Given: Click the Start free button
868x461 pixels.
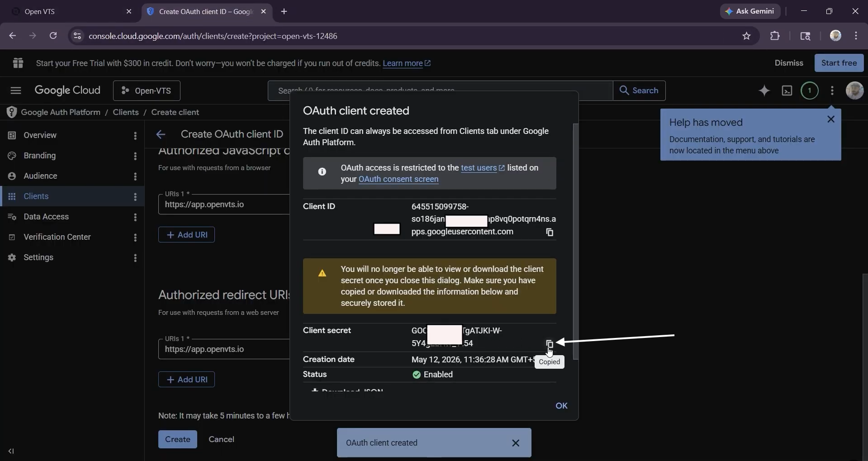Looking at the screenshot, I should tap(839, 63).
